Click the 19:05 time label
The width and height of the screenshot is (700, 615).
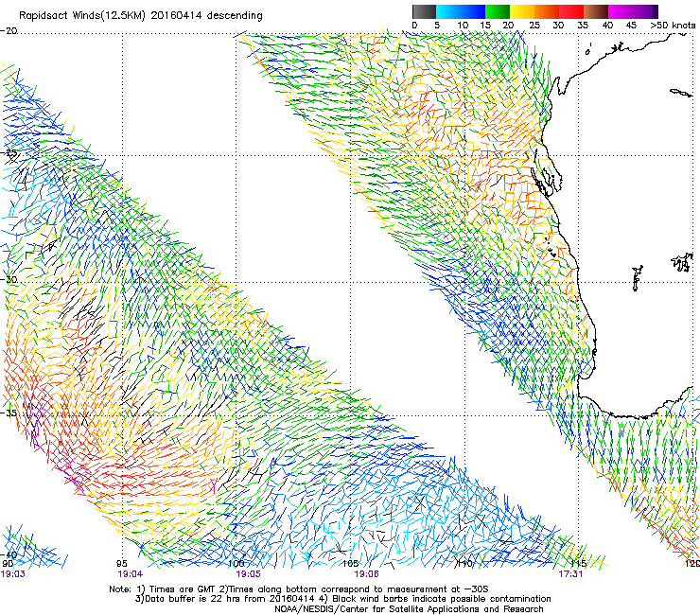248,574
